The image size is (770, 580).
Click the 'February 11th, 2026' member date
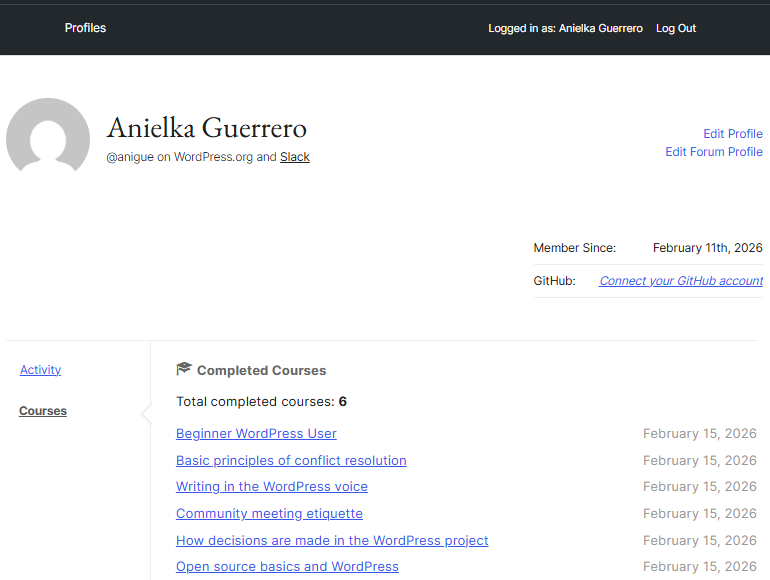(708, 248)
